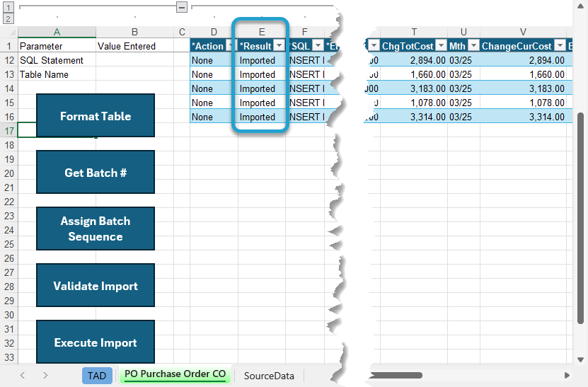Select column U header

[463, 32]
